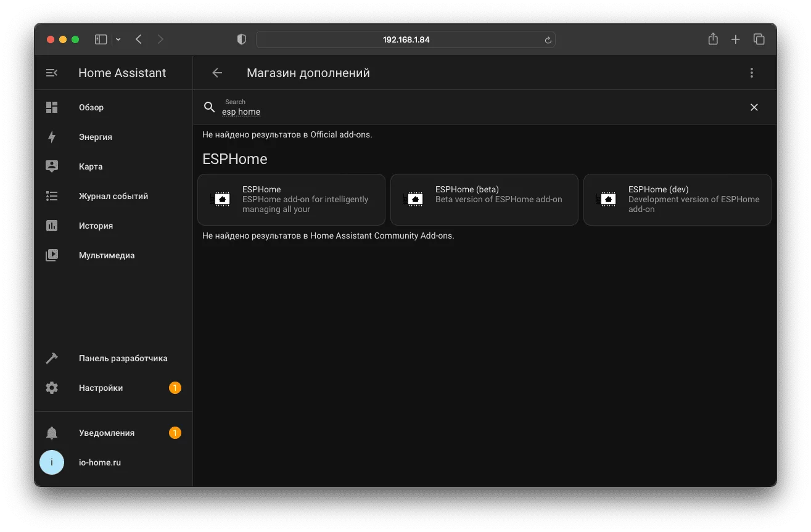811x532 pixels.
Task: Click the Настройки gear icon
Action: 52,388
